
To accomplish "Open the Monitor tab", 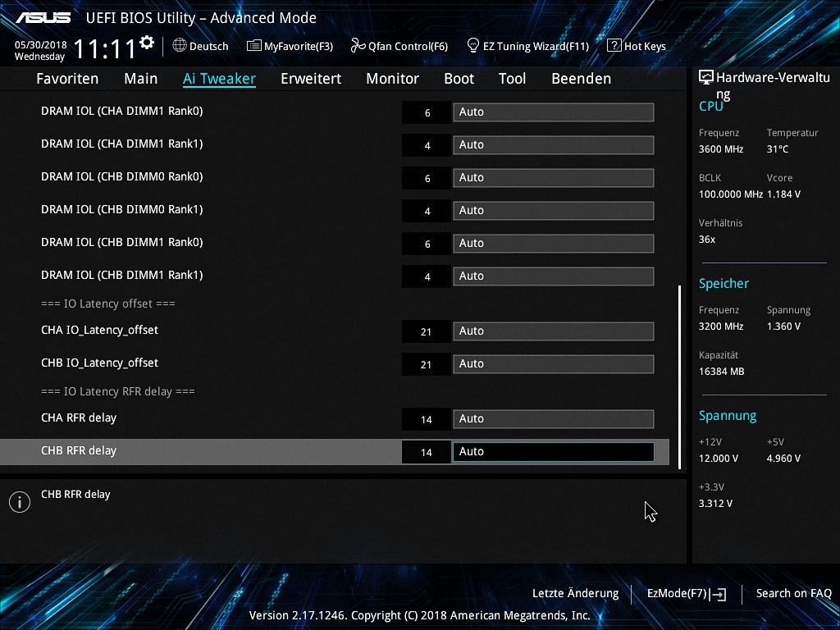I will [x=392, y=79].
